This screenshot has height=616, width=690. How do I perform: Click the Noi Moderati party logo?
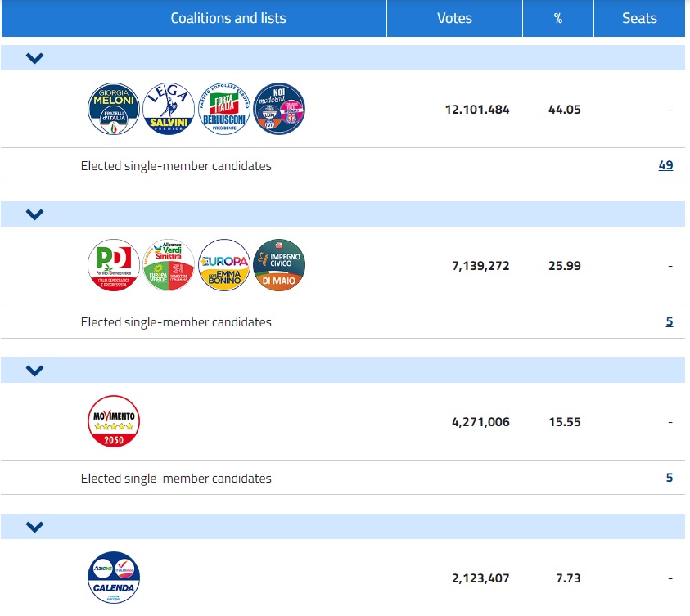[279, 109]
